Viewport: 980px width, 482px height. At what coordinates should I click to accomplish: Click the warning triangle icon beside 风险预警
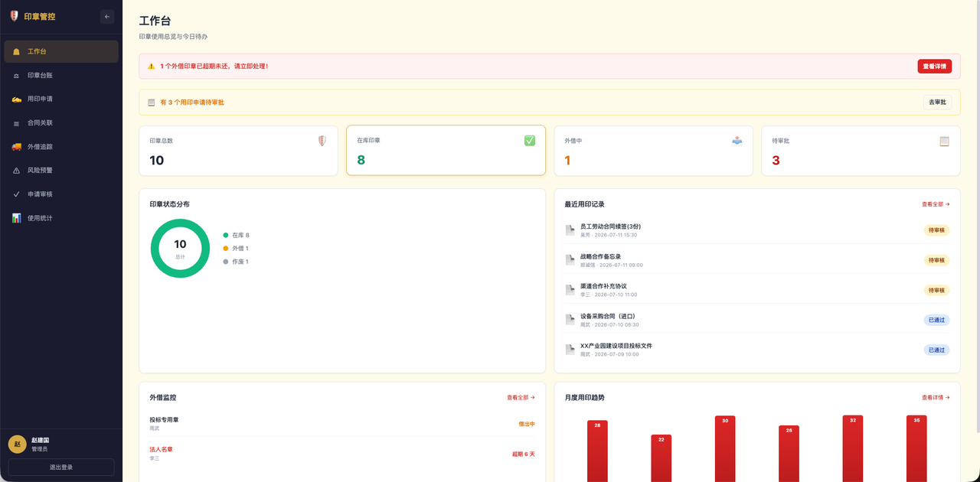(17, 170)
